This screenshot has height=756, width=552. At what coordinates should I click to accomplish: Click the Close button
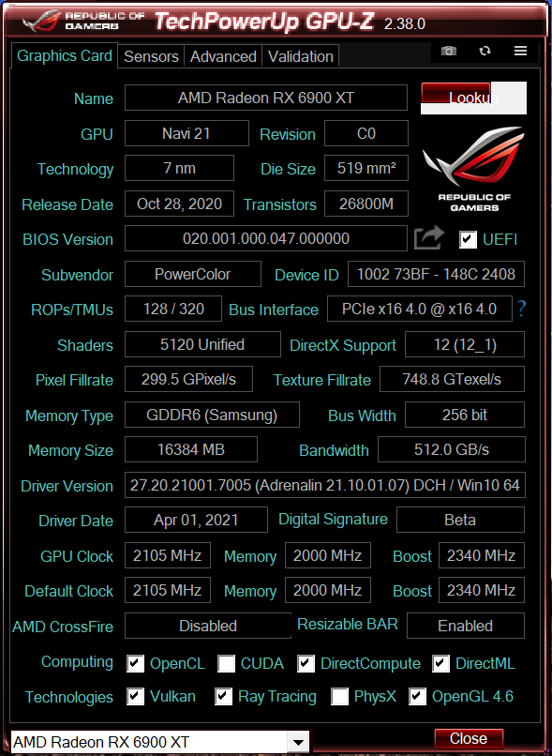click(x=469, y=738)
